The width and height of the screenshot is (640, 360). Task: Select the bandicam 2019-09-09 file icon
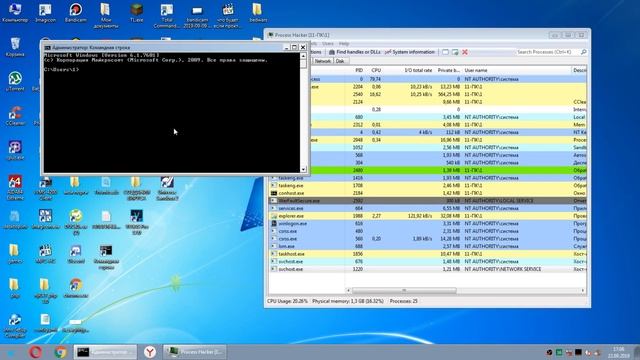pos(197,15)
